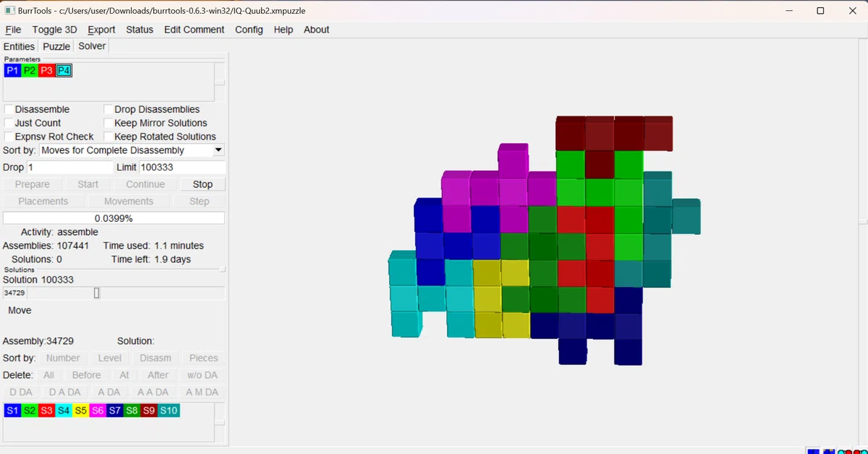The height and width of the screenshot is (454, 868).
Task: Switch to the Entities tab
Action: pos(19,46)
